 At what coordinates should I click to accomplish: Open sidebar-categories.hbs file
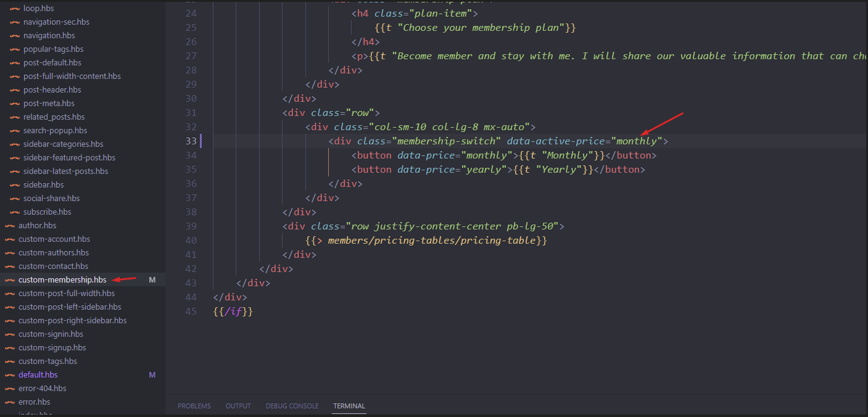click(64, 144)
